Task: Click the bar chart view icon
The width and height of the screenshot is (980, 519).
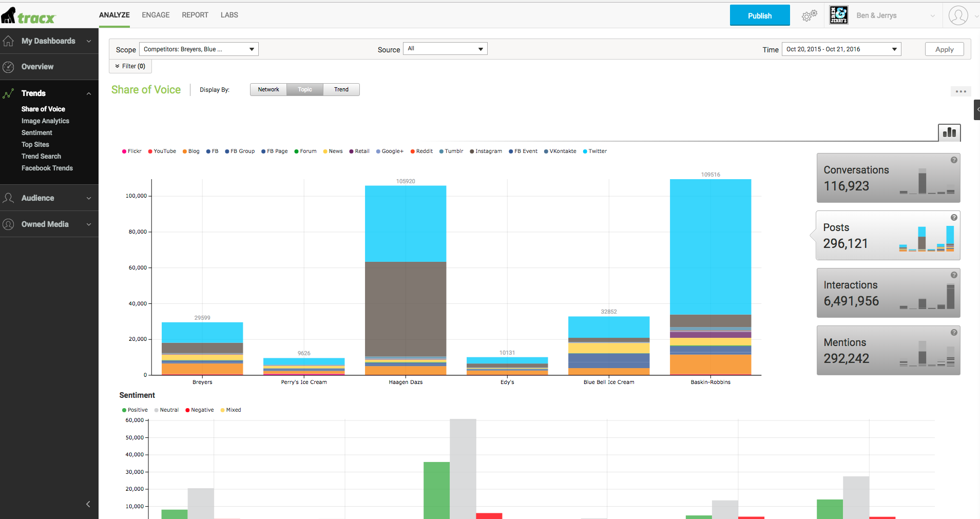Action: tap(949, 132)
